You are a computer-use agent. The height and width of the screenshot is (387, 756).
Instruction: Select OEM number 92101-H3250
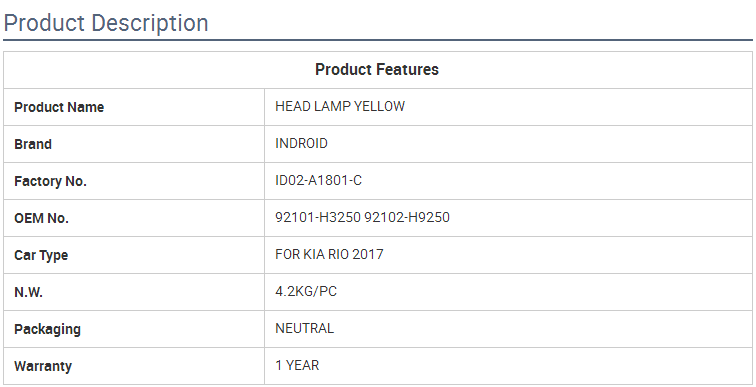coord(318,217)
